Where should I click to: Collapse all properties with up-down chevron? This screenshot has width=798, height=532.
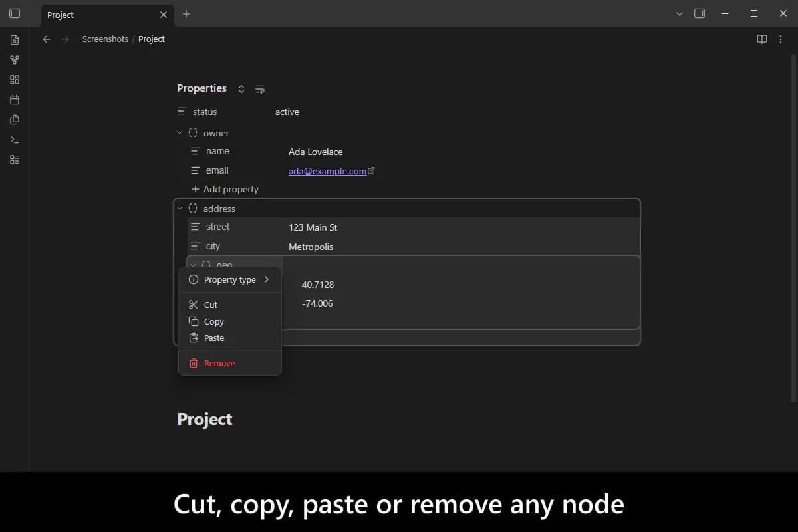(241, 89)
